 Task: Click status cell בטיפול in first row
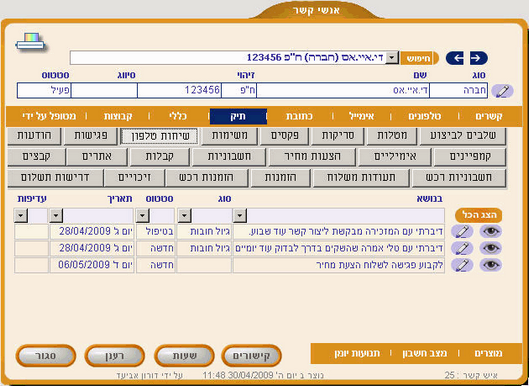pyautogui.click(x=156, y=231)
